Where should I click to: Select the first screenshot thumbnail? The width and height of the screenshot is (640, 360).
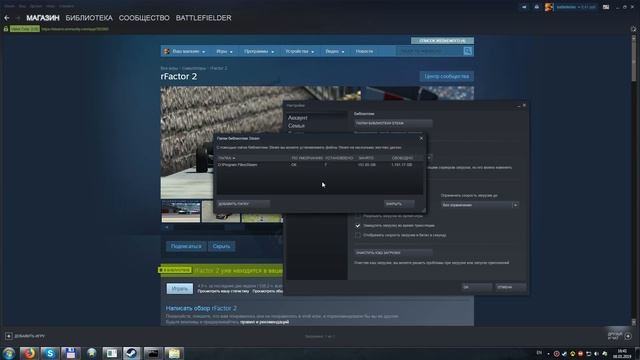pyautogui.click(x=181, y=211)
